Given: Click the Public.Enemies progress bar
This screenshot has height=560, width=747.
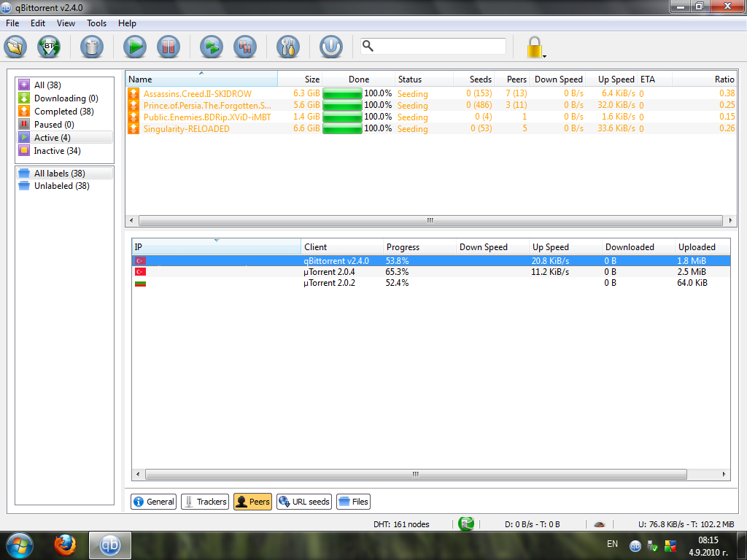Looking at the screenshot, I should (x=342, y=117).
